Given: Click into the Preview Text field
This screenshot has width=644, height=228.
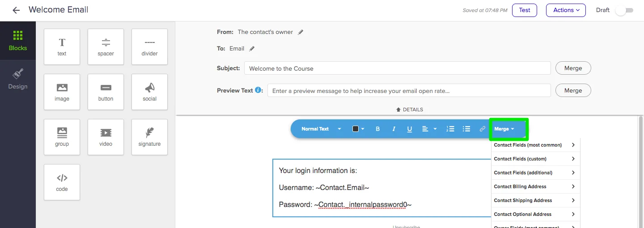Looking at the screenshot, I should pos(409,91).
